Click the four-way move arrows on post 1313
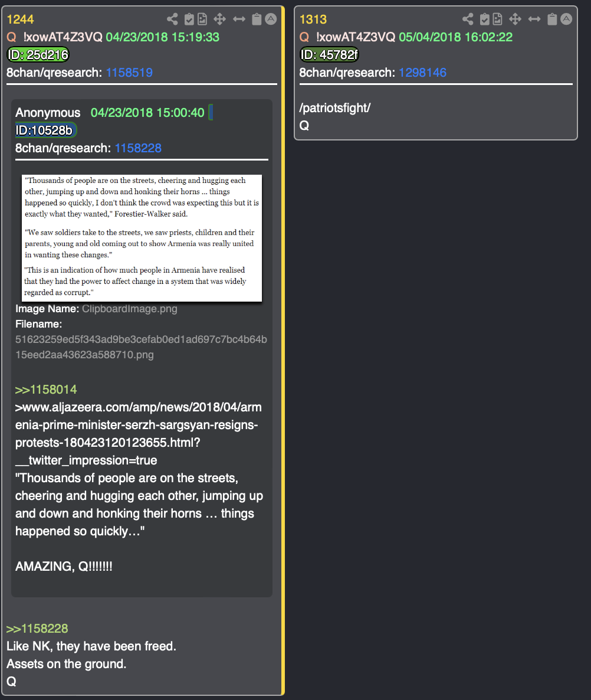The width and height of the screenshot is (591, 700). point(515,19)
